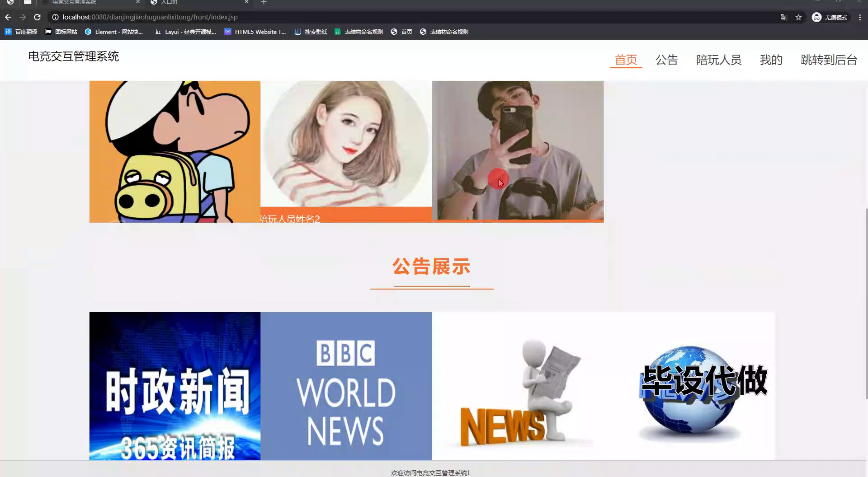
Task: Open the 首页 bookmark in bookmarks bar
Action: coord(401,32)
